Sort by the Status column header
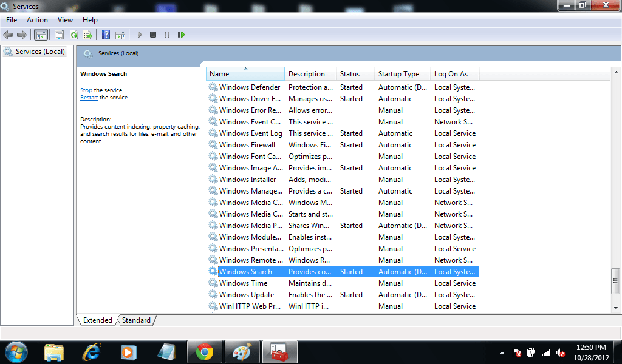 (x=355, y=73)
